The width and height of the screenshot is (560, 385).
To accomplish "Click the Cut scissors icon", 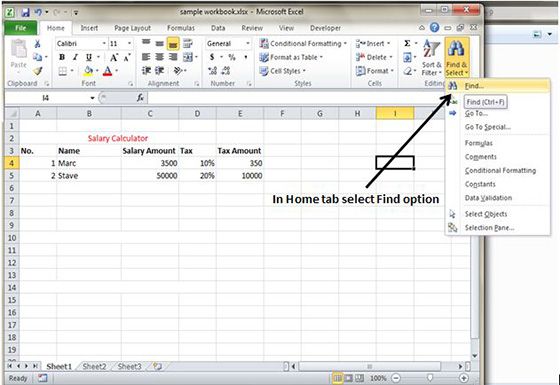I will tap(38, 44).
